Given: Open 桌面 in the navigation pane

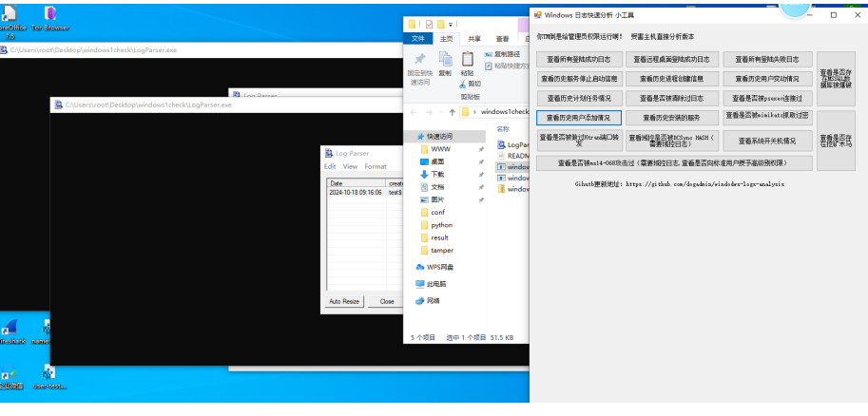Looking at the screenshot, I should tap(437, 162).
